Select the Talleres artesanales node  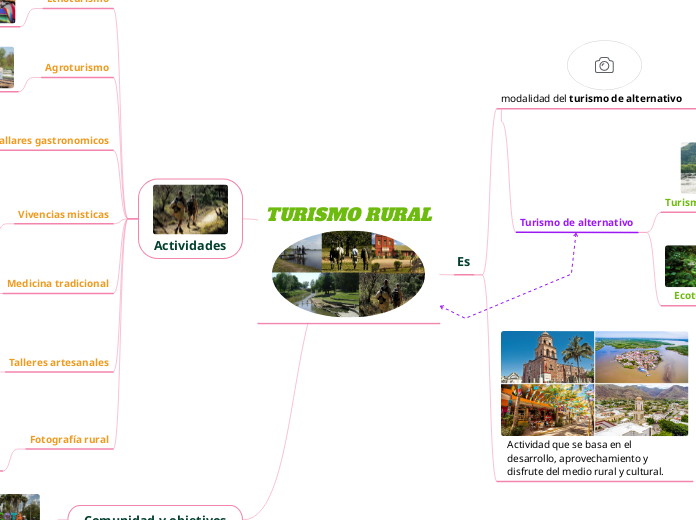click(x=59, y=363)
